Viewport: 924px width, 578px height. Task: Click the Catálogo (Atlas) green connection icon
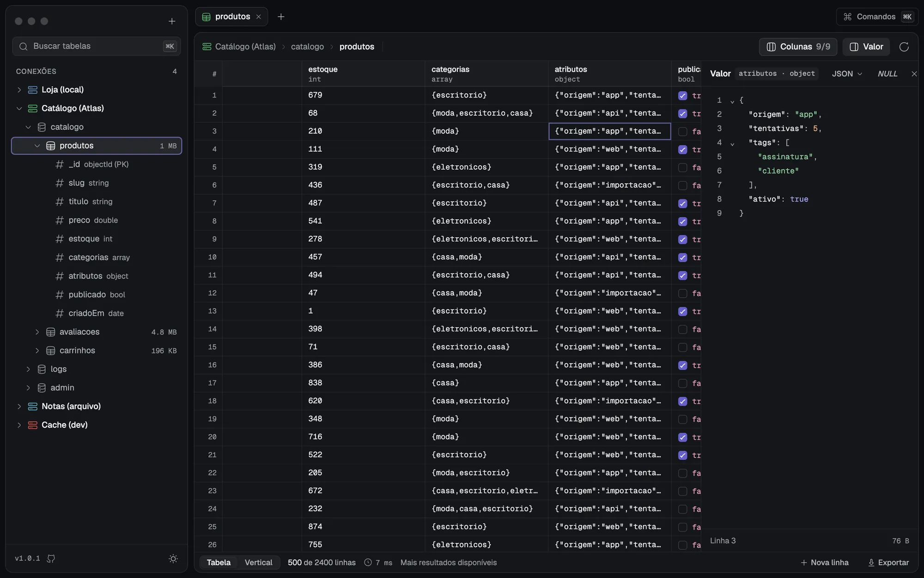pyautogui.click(x=33, y=108)
